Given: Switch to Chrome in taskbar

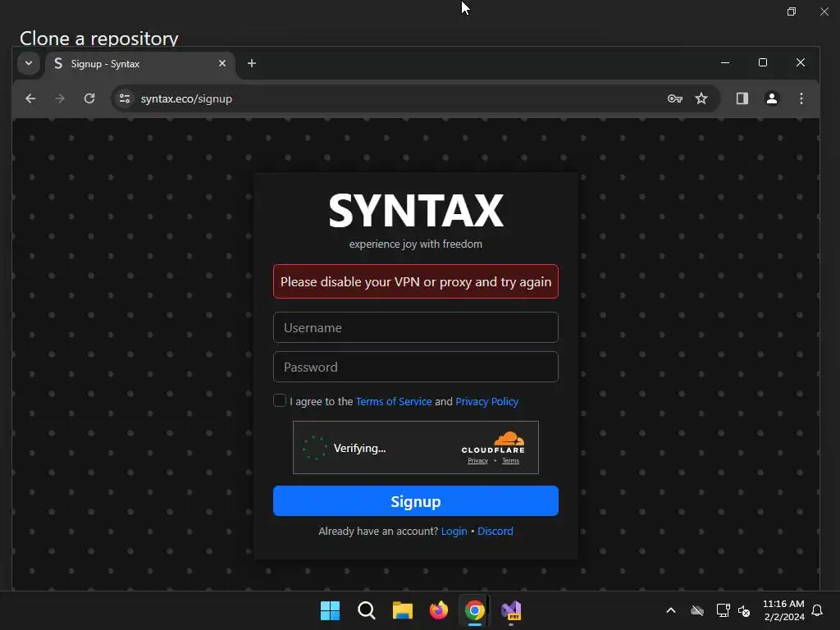Looking at the screenshot, I should (x=475, y=610).
